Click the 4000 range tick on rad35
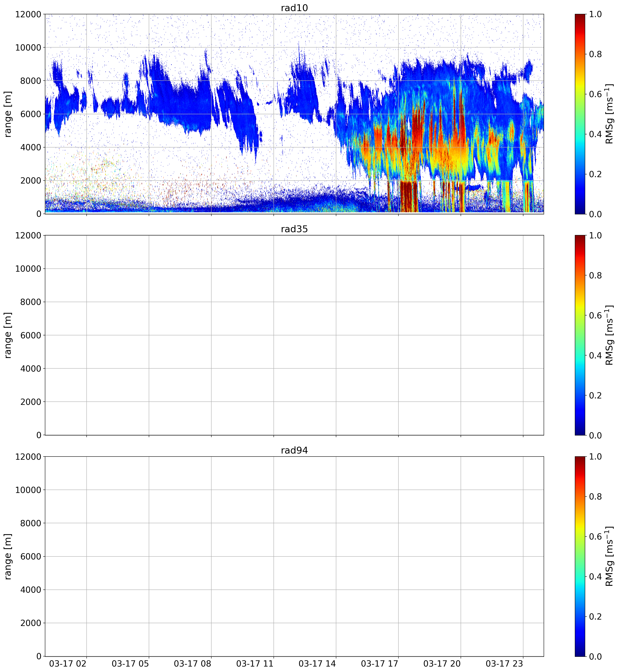Viewport: 619px width, 672px height. (x=31, y=369)
